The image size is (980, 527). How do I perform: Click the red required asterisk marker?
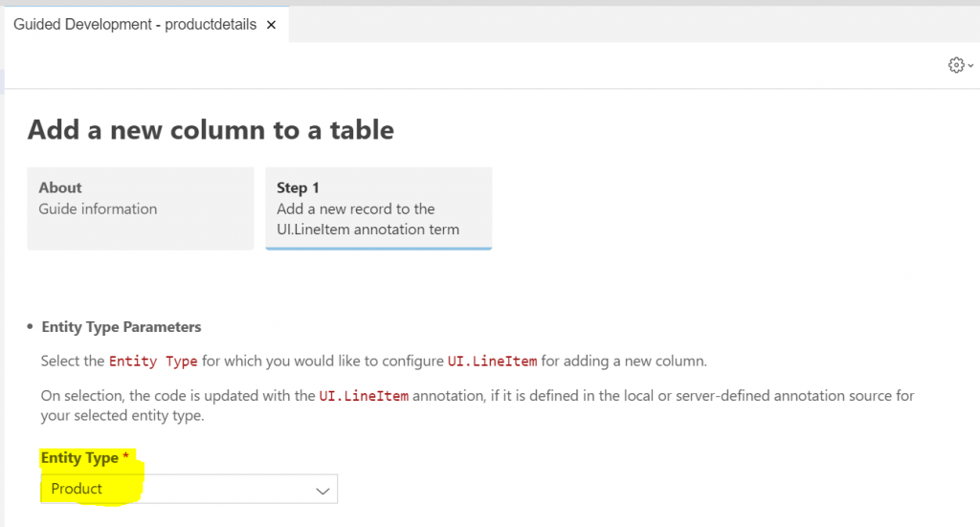tap(125, 456)
